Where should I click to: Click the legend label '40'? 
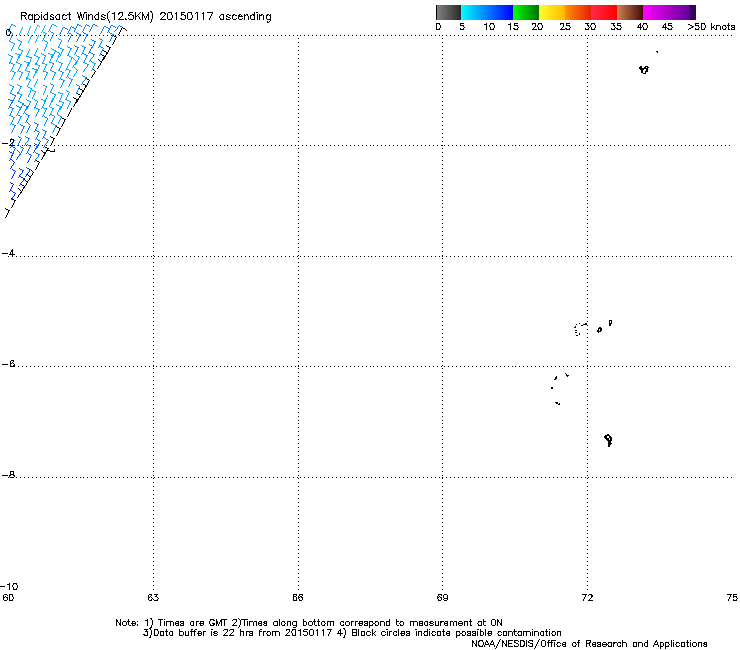click(x=642, y=27)
